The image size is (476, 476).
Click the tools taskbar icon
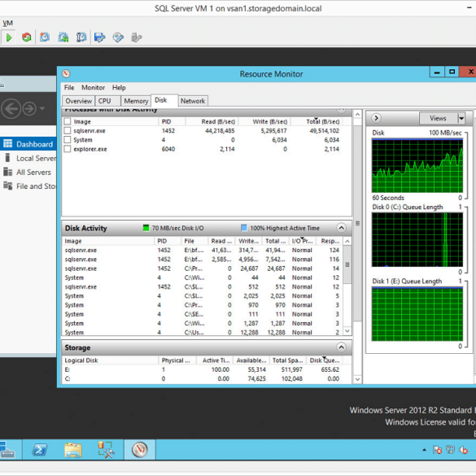tap(106, 450)
